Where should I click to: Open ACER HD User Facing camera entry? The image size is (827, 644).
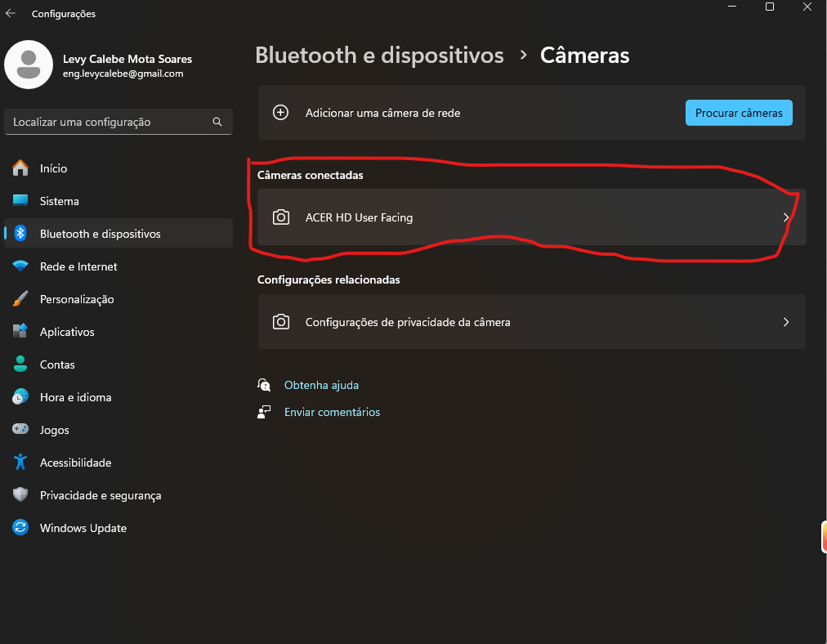pyautogui.click(x=532, y=217)
